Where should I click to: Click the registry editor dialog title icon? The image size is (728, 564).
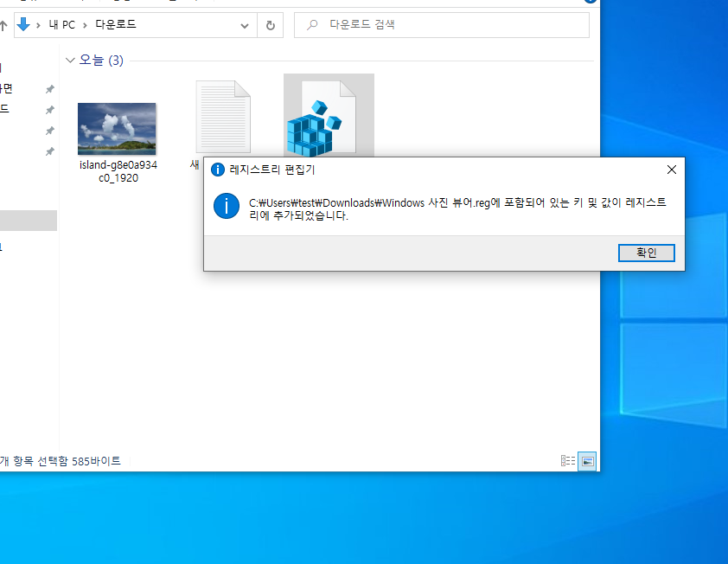pos(217,170)
